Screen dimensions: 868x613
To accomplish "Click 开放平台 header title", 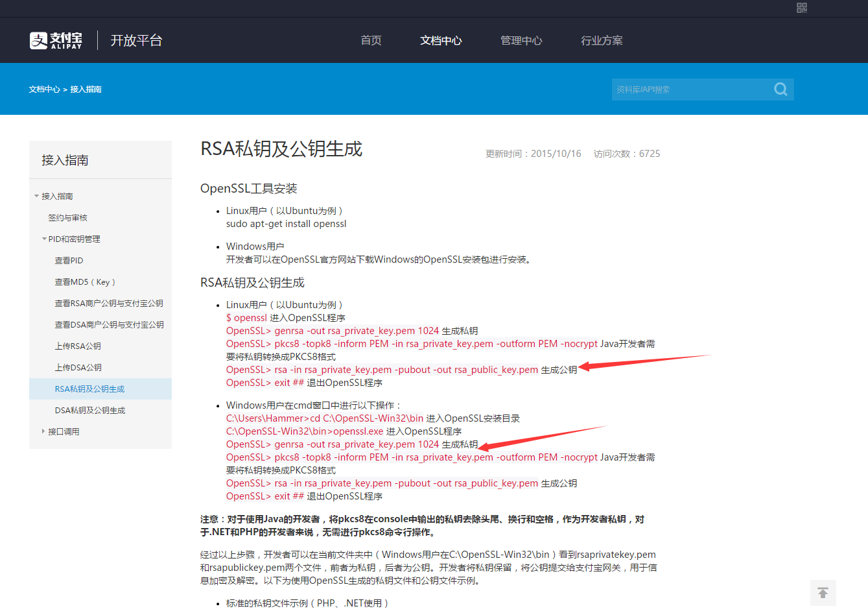I will point(136,40).
